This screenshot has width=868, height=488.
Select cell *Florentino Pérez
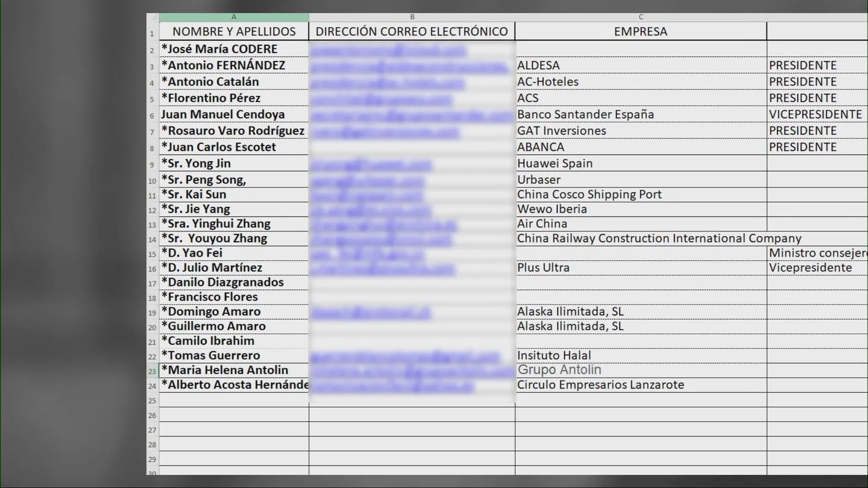(x=234, y=98)
